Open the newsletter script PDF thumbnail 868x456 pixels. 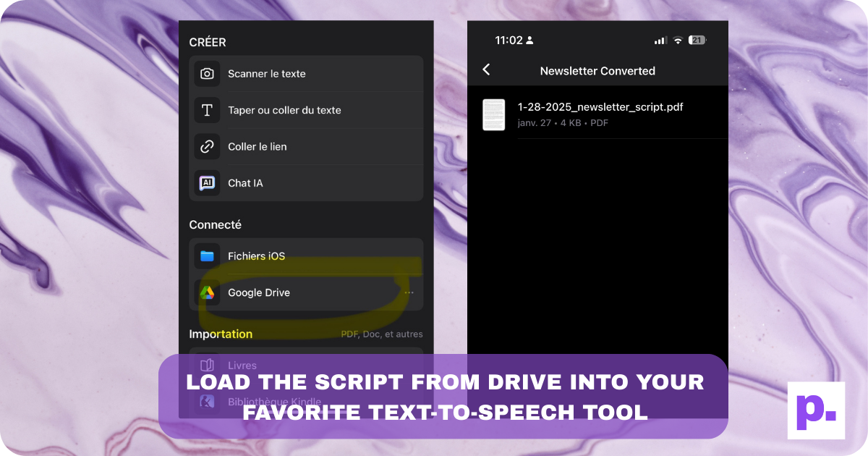(494, 114)
